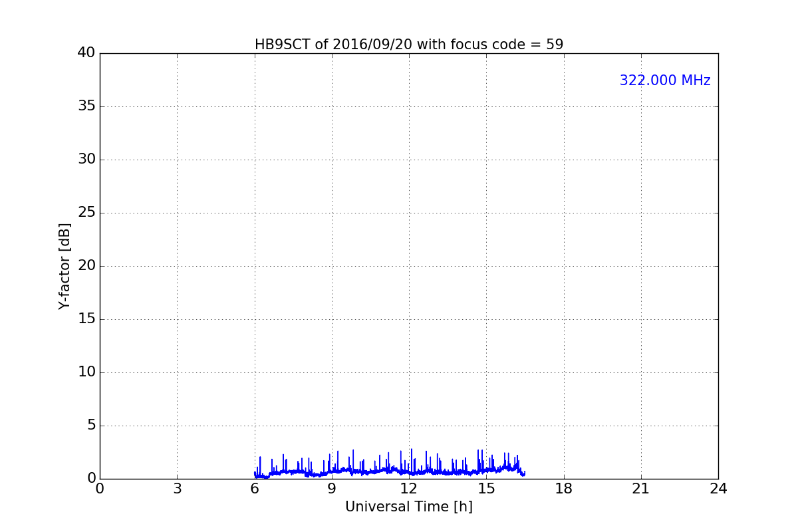Click the x-axis tick label '12'
The width and height of the screenshot is (798, 532).
[409, 489]
